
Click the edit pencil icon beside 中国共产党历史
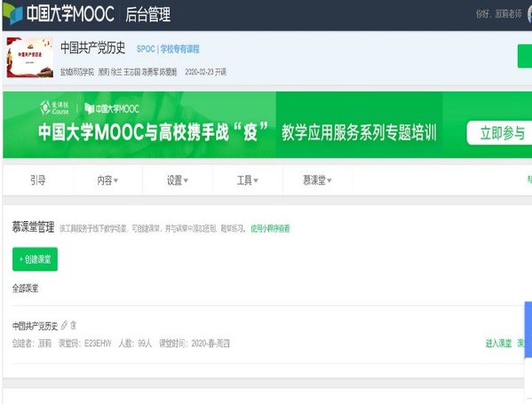(64, 325)
